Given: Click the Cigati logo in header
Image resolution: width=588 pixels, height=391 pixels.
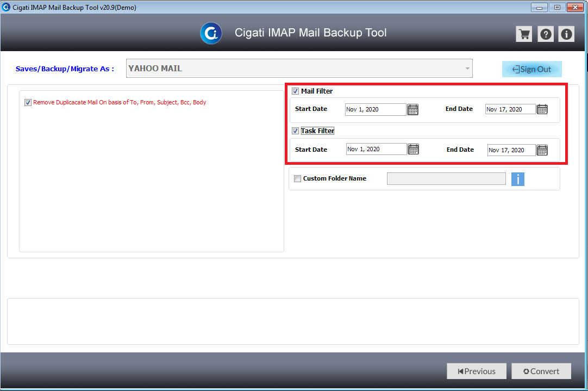Looking at the screenshot, I should pos(211,33).
